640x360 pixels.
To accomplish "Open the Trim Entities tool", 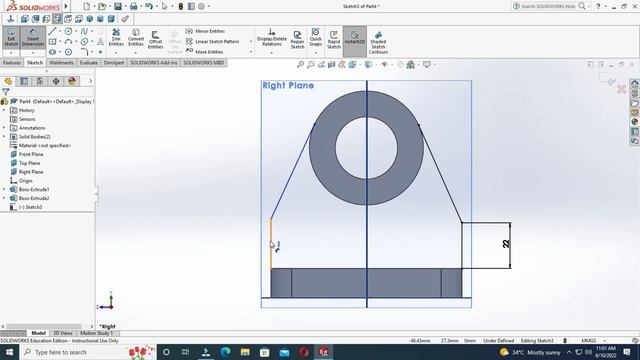I will [x=116, y=38].
